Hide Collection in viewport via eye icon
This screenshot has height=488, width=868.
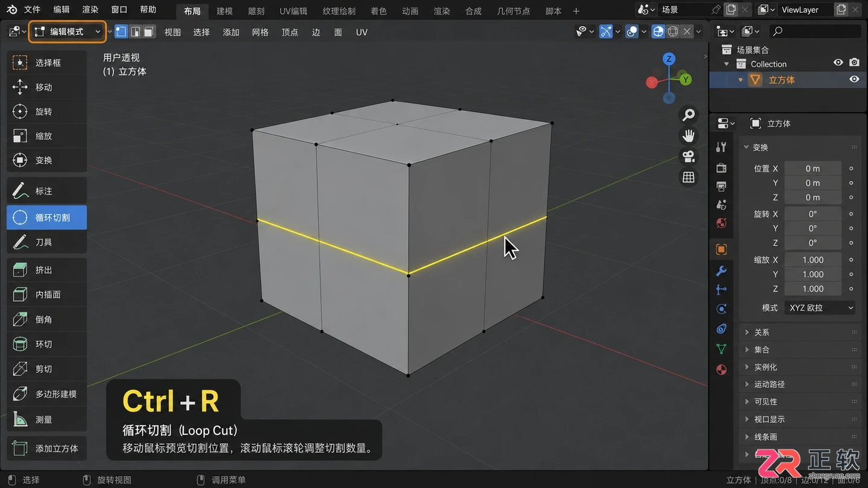tap(838, 63)
